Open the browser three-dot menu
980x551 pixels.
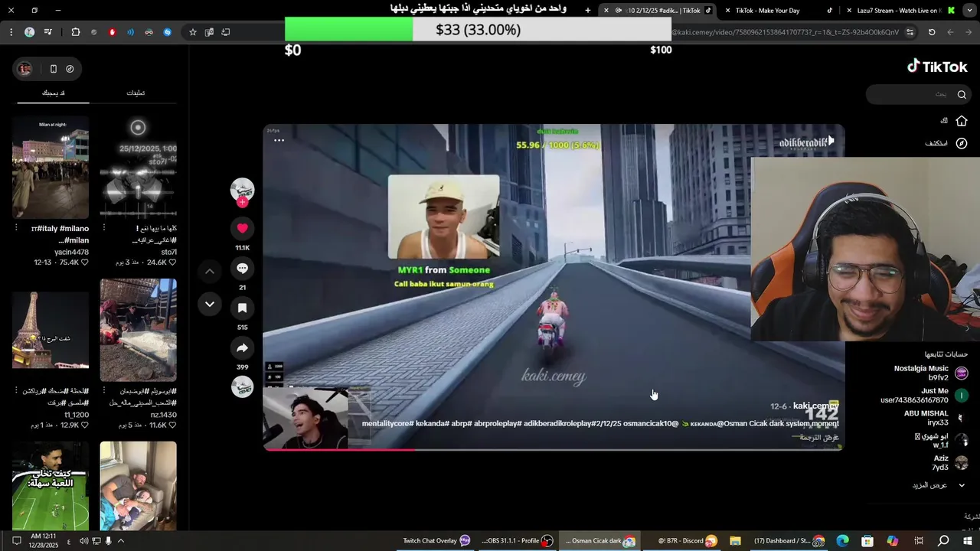(11, 32)
